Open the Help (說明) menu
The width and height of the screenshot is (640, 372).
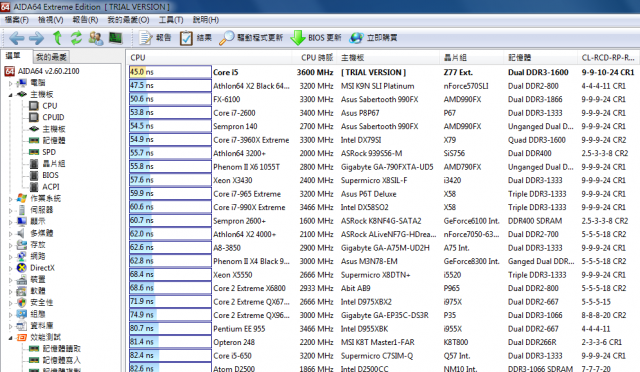206,20
